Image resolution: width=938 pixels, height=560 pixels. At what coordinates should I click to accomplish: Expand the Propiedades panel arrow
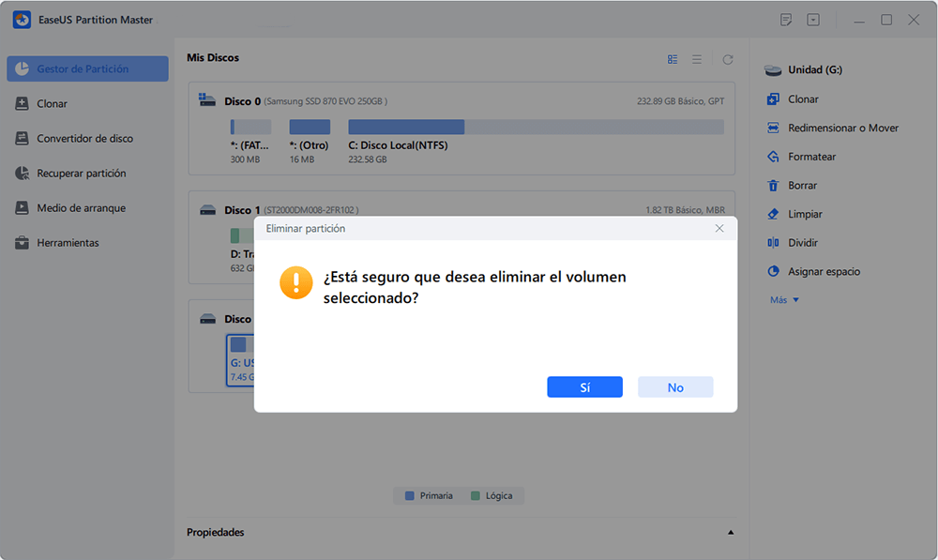[731, 533]
